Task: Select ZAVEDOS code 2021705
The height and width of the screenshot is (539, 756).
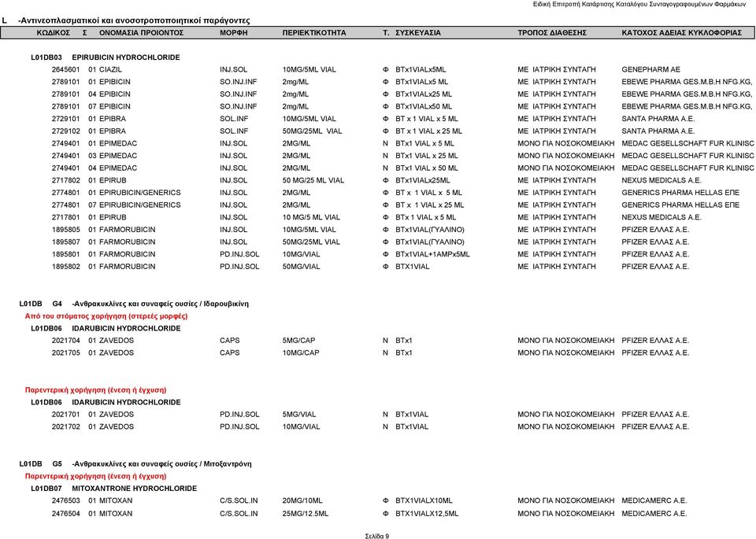Action: [66, 353]
